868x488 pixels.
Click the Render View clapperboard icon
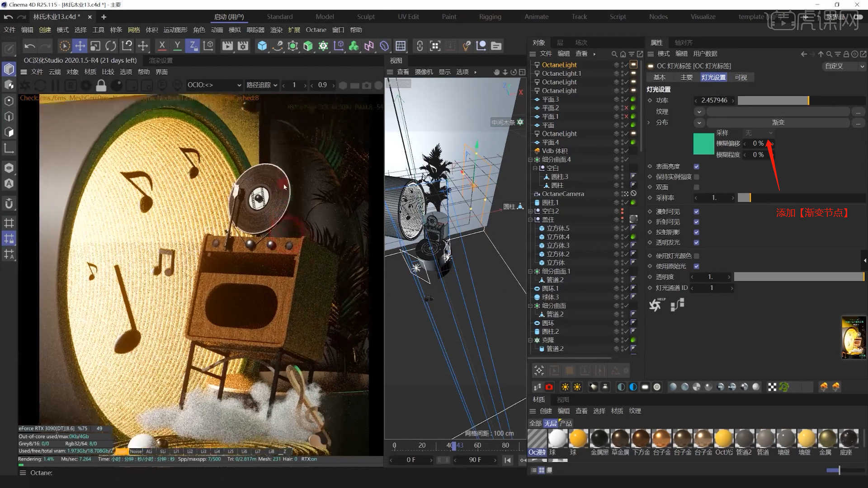[227, 46]
